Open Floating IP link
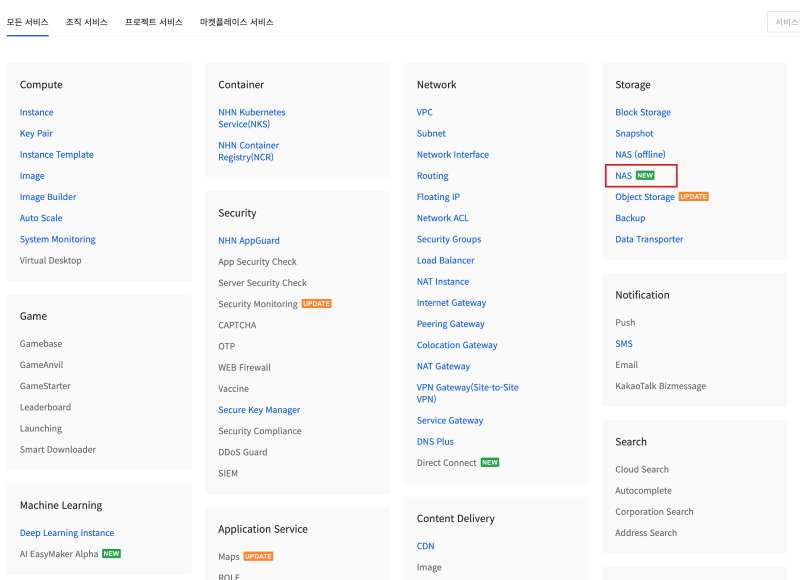800x580 pixels. 438,197
